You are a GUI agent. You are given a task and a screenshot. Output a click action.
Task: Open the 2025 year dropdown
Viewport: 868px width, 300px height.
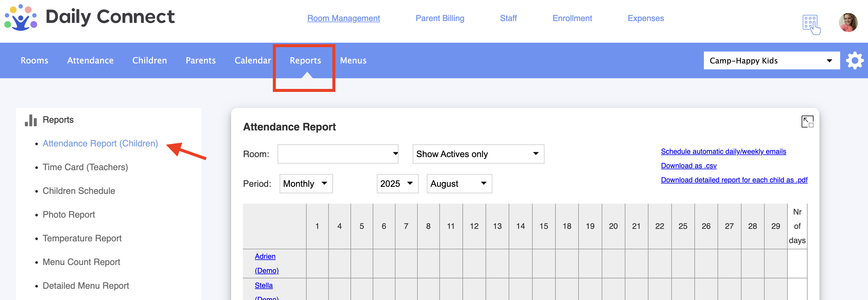click(397, 184)
